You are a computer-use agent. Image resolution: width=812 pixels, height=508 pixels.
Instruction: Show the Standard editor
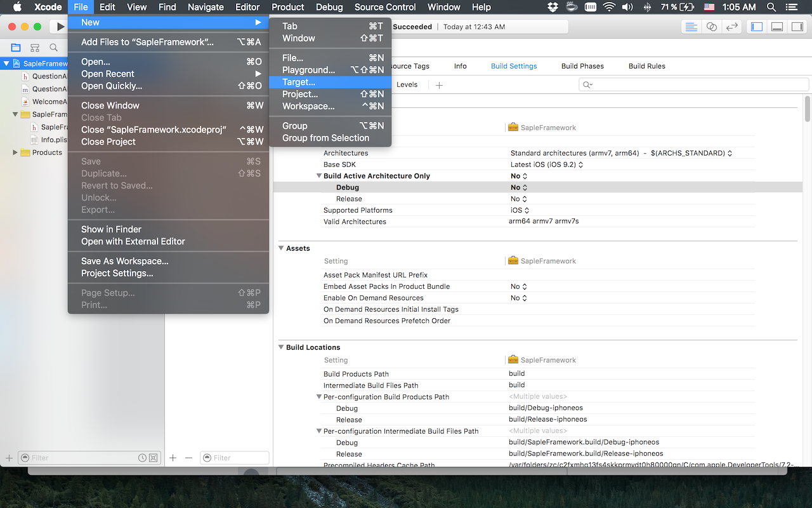[691, 27]
